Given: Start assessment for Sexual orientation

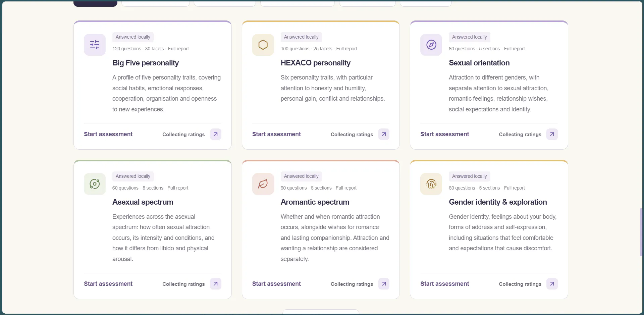Looking at the screenshot, I should click(x=445, y=134).
